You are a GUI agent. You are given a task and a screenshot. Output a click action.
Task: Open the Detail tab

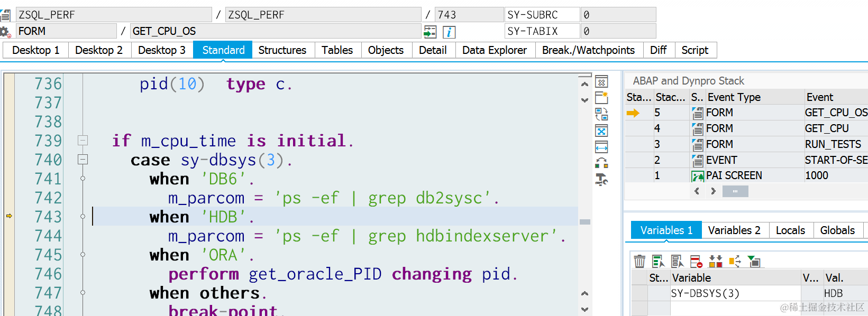point(433,50)
